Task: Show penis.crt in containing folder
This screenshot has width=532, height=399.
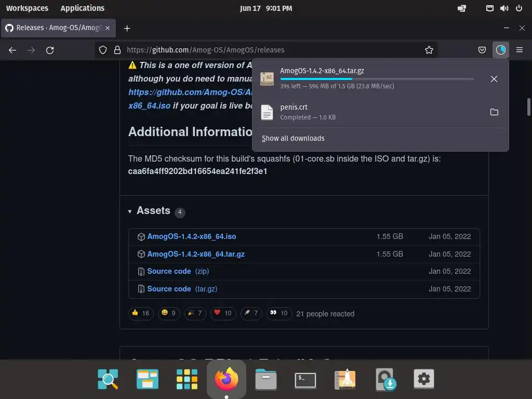Action: tap(494, 112)
